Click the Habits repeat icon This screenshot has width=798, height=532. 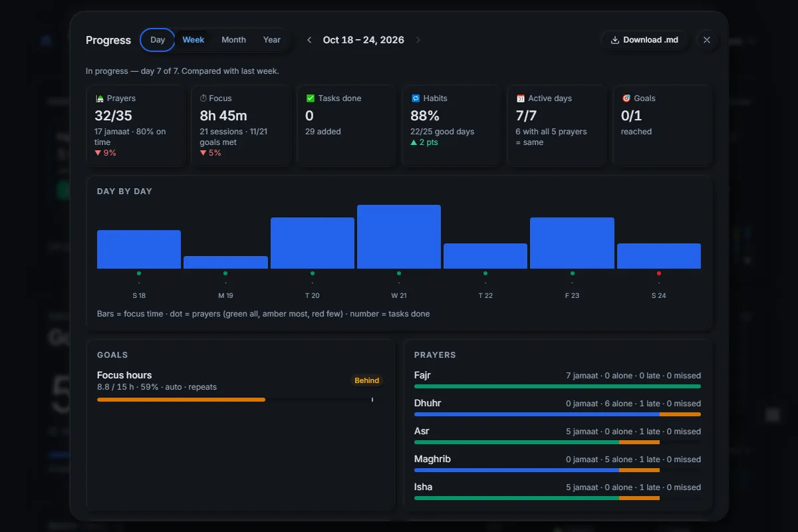click(x=416, y=98)
